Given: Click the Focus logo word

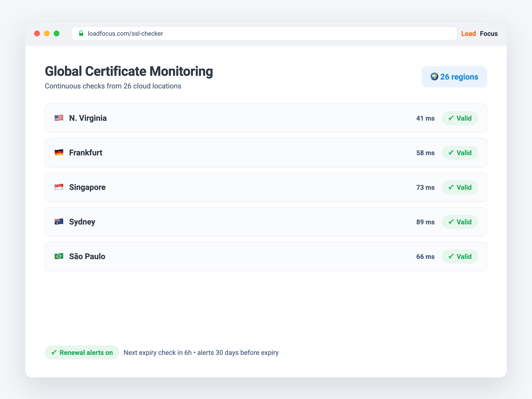Looking at the screenshot, I should (489, 33).
